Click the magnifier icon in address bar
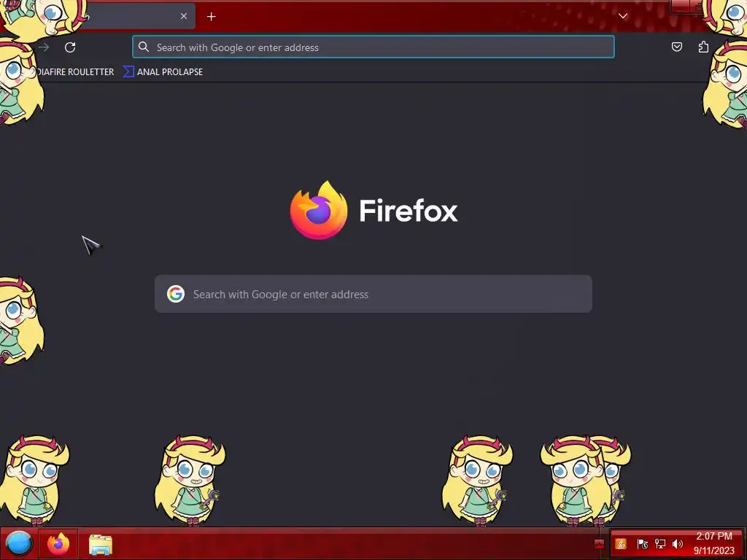 pyautogui.click(x=144, y=47)
